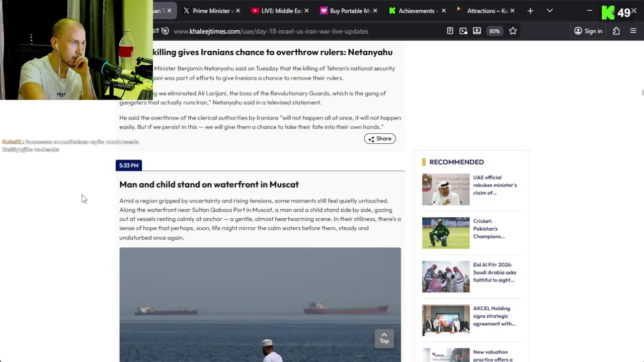Close the active Khaleej Times tab
The image size is (644, 362).
click(169, 11)
